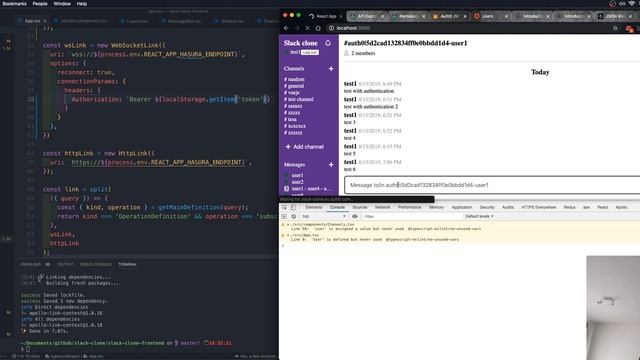Open the DevTools Application tab
Image resolution: width=640 pixels, height=360 pixels.
point(462,207)
